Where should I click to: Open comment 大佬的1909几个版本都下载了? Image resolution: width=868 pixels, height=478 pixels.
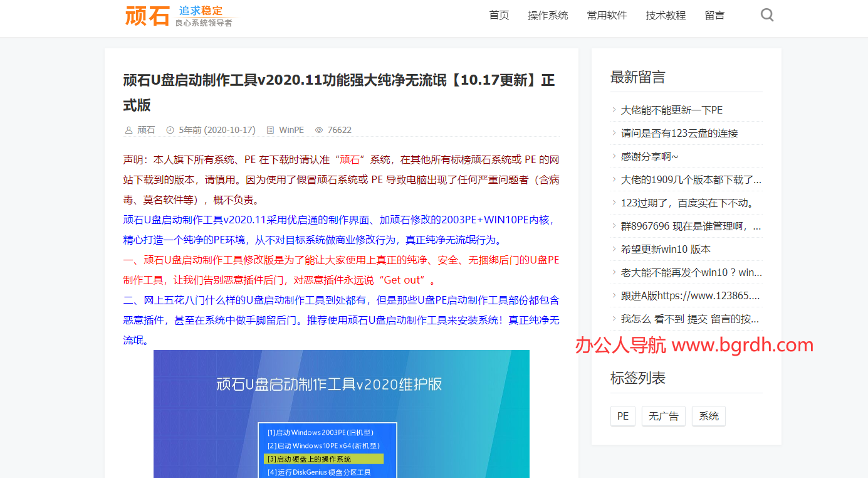pyautogui.click(x=691, y=179)
